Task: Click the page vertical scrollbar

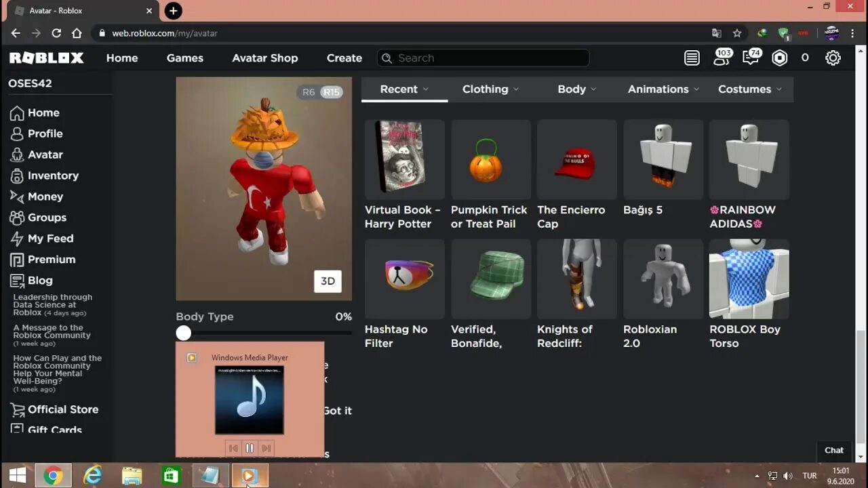Action: click(861, 386)
